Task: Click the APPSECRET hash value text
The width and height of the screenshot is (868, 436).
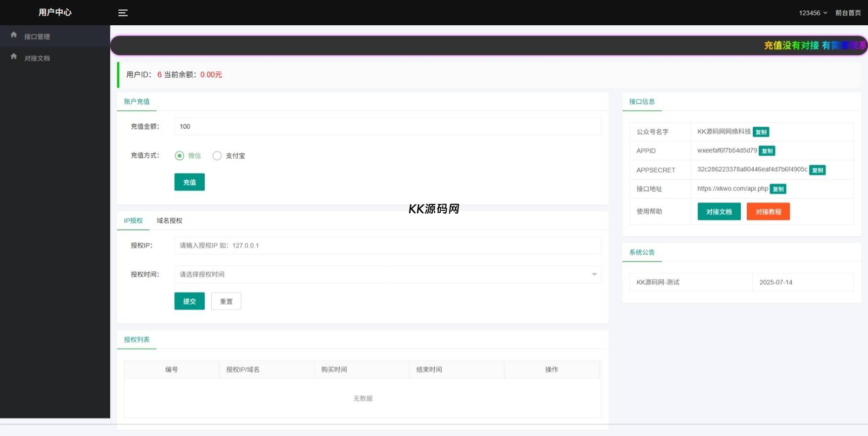Action: click(752, 169)
